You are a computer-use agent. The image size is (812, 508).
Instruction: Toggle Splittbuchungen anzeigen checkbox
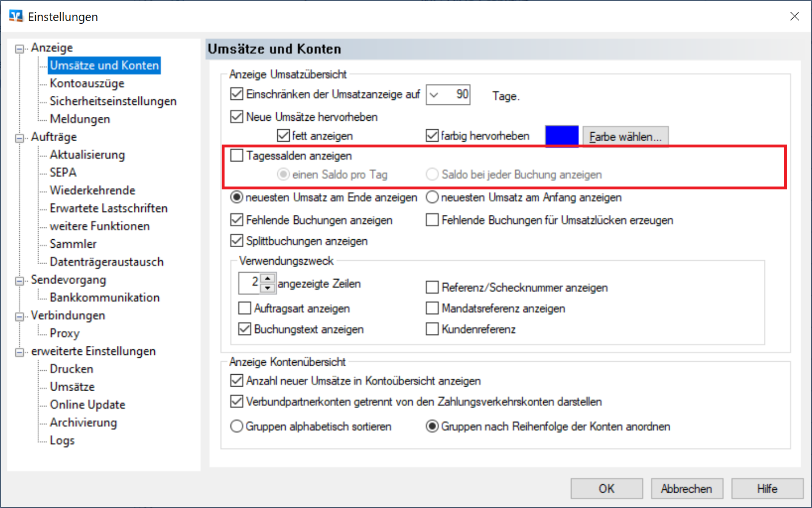click(x=237, y=241)
